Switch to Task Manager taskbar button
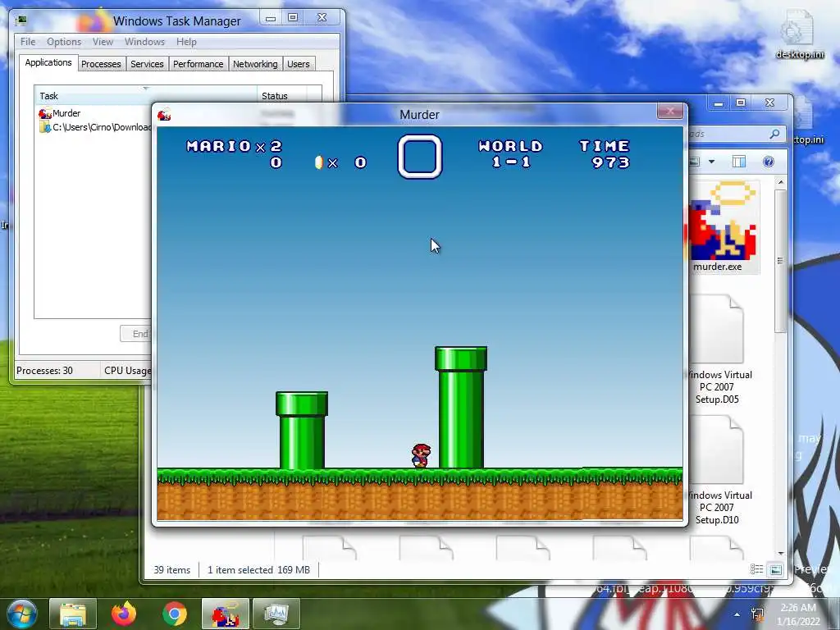Image resolution: width=840 pixels, height=630 pixels. [x=276, y=614]
